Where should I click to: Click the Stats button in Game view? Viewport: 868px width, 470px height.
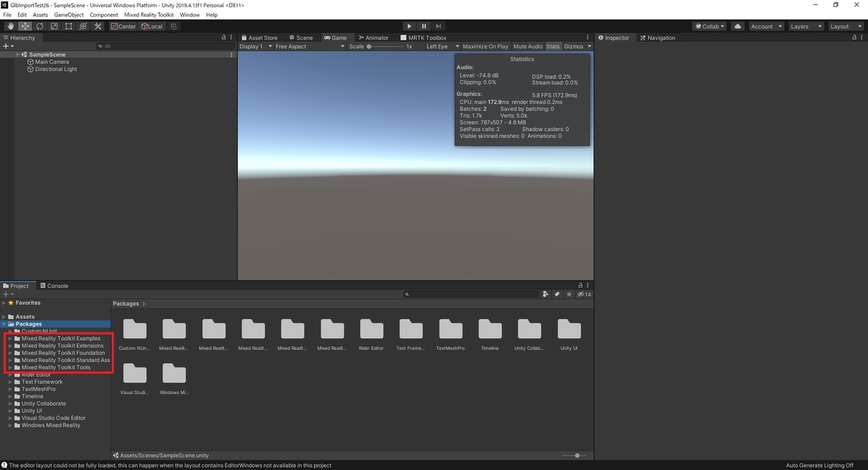coord(553,46)
